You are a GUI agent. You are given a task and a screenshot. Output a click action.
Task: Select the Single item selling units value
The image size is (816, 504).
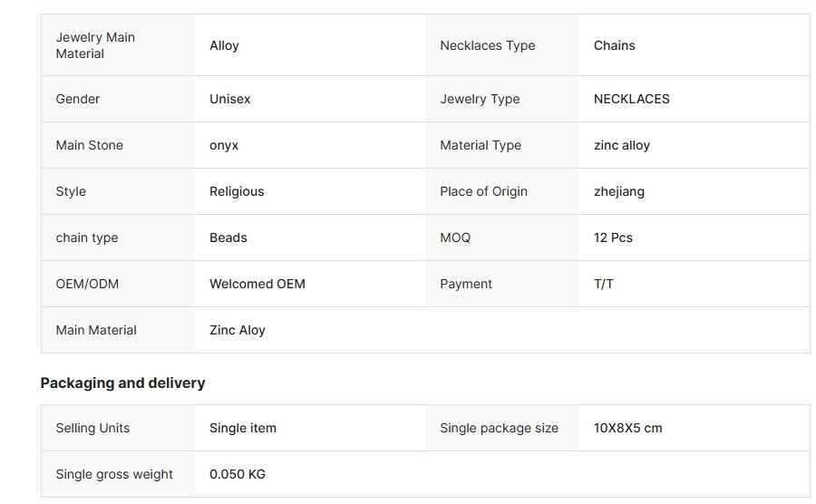coord(243,428)
